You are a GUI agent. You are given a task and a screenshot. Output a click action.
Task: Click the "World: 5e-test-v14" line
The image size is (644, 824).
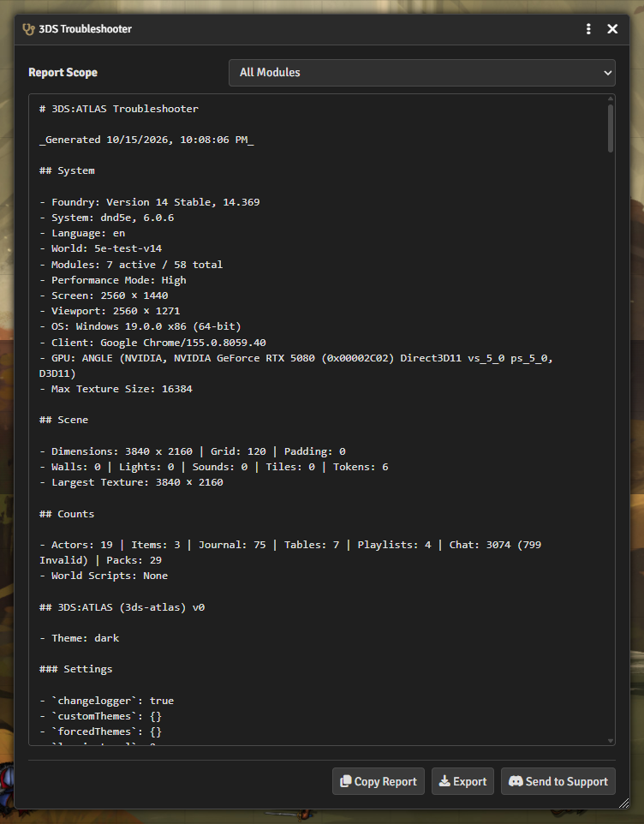pyautogui.click(x=101, y=248)
